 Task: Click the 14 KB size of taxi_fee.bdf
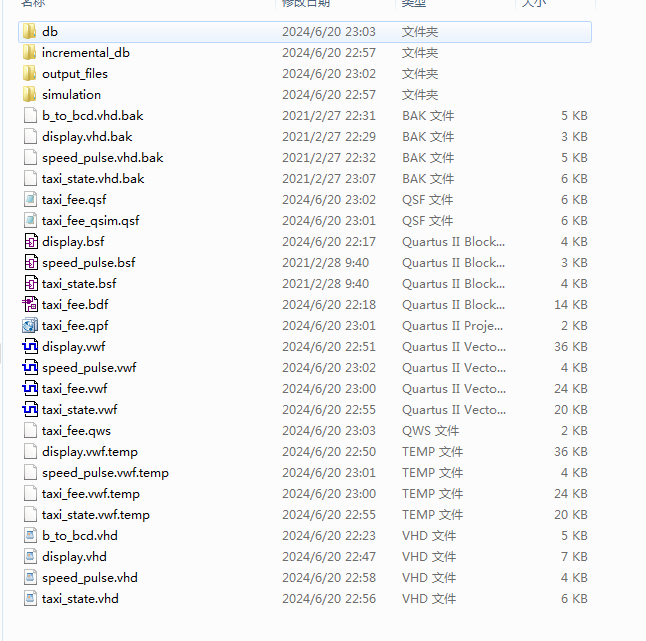571,305
